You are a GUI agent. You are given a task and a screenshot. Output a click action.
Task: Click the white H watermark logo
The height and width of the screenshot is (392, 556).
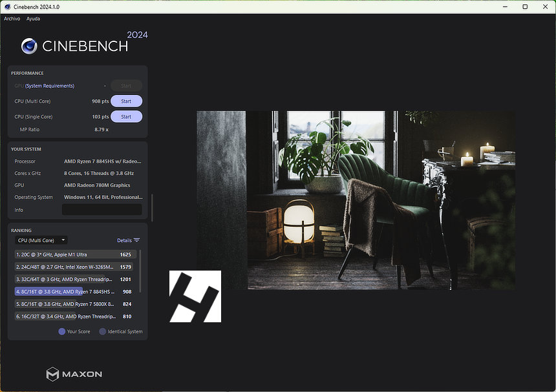click(195, 296)
